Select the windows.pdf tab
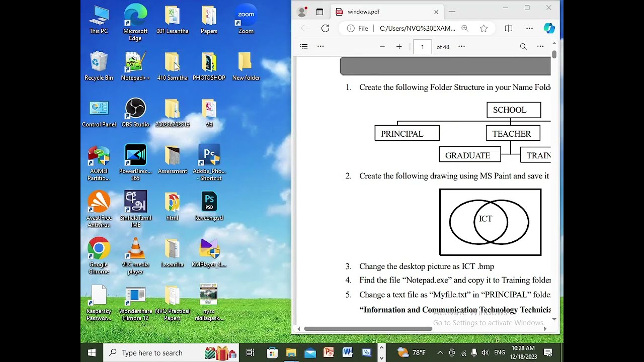Image resolution: width=644 pixels, height=362 pixels. click(x=387, y=12)
